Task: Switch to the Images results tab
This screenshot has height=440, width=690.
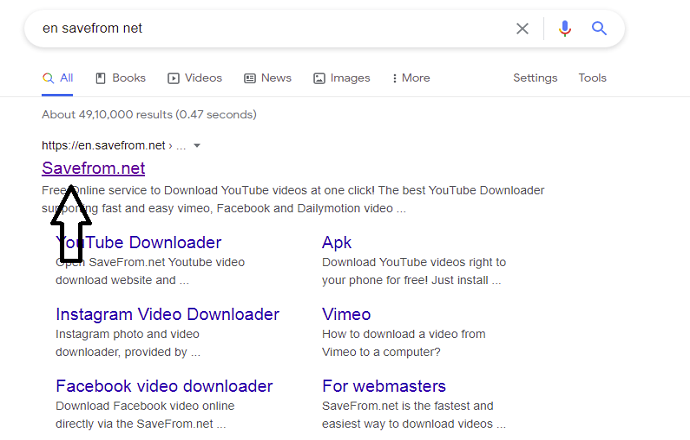Action: coord(341,78)
